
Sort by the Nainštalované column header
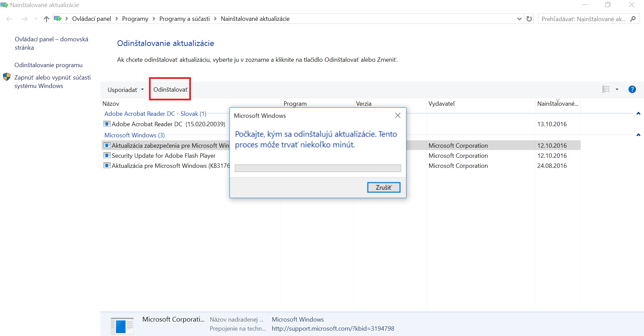click(x=558, y=104)
